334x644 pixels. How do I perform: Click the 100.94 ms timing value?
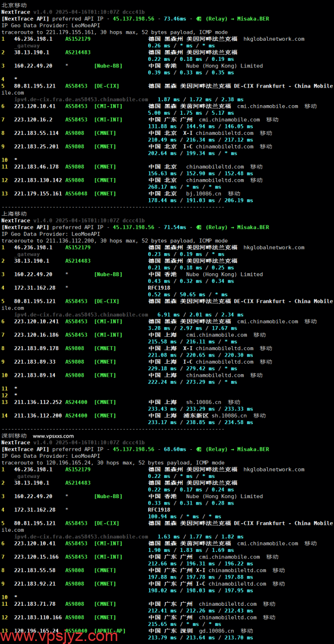(x=161, y=516)
